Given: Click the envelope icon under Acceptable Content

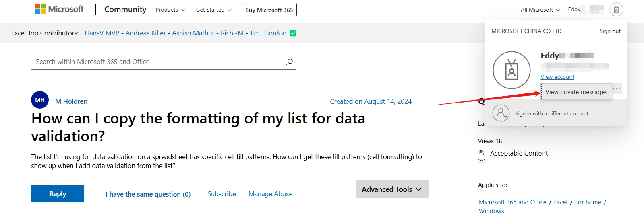Looking at the screenshot, I should [x=481, y=161].
